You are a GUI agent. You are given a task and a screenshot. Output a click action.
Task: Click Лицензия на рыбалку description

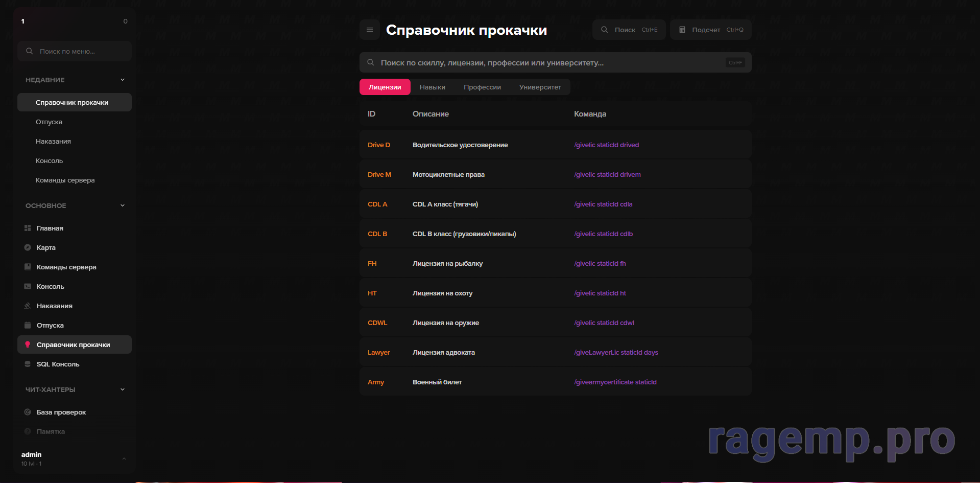click(x=447, y=264)
